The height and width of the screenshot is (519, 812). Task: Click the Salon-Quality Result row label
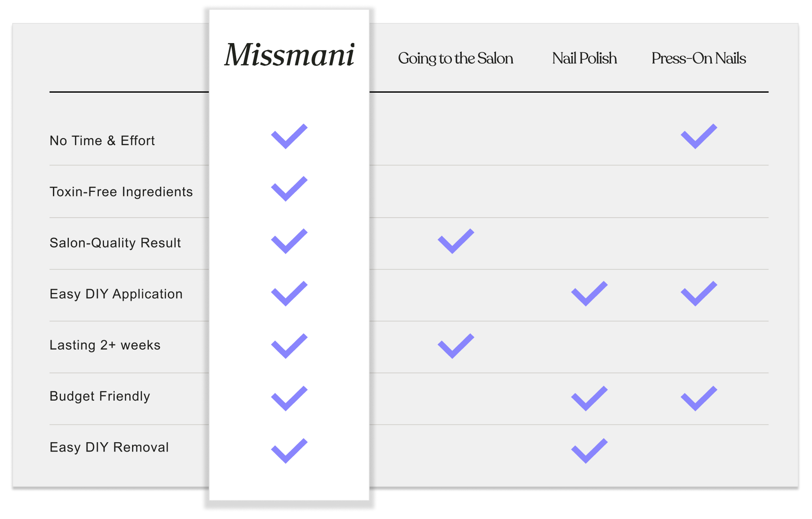tap(115, 243)
